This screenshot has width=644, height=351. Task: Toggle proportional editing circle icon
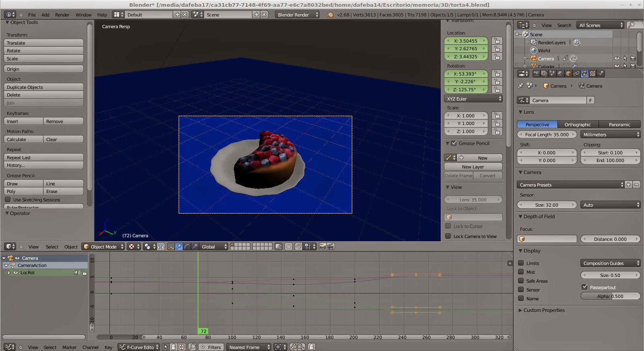point(289,247)
